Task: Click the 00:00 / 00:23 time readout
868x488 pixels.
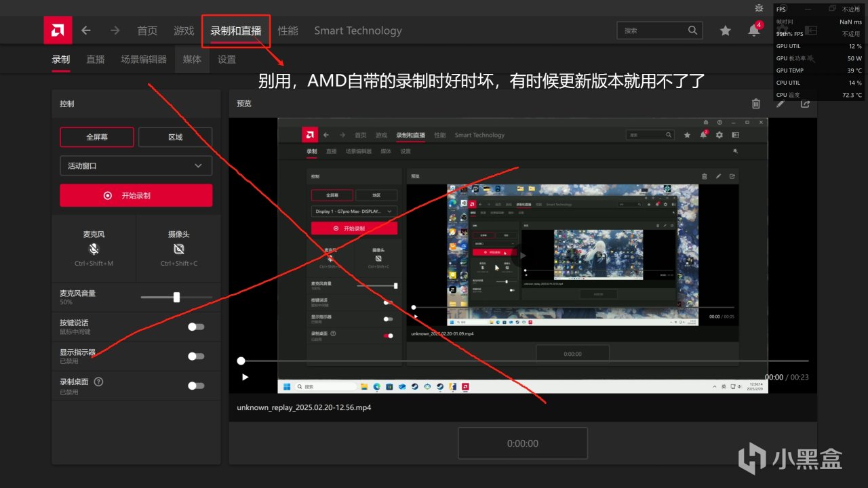Action: tap(787, 377)
